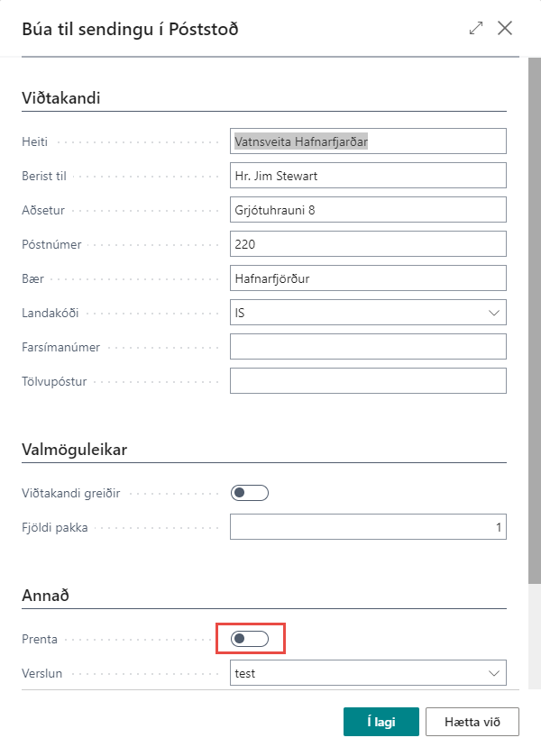Select the Póstnúmer field
541x756 pixels.
point(368,244)
